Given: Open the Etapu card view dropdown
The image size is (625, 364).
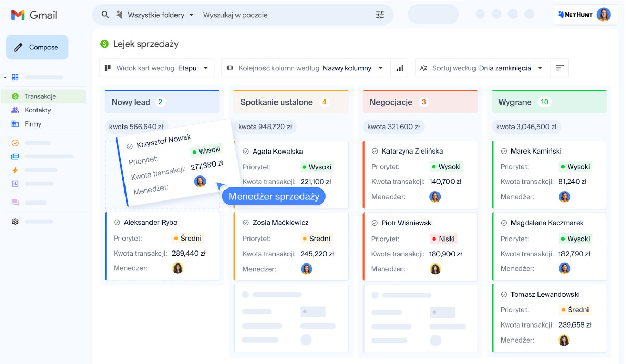Looking at the screenshot, I should (x=196, y=68).
